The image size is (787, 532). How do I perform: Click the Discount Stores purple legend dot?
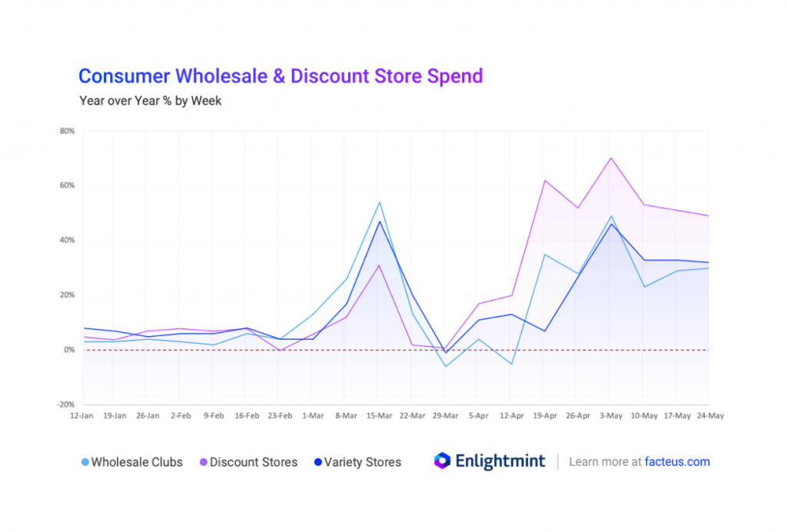(x=204, y=463)
